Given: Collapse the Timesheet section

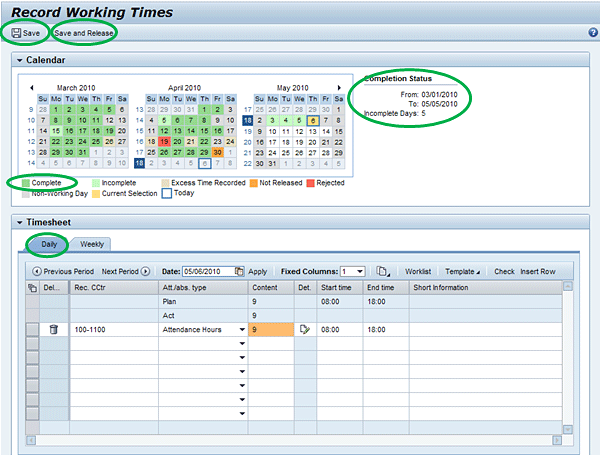Looking at the screenshot, I should coord(19,221).
